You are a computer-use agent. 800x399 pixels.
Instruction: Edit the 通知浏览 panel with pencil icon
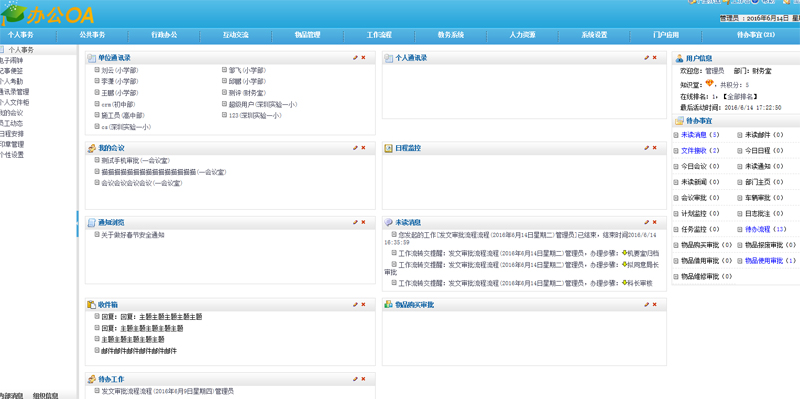(355, 222)
